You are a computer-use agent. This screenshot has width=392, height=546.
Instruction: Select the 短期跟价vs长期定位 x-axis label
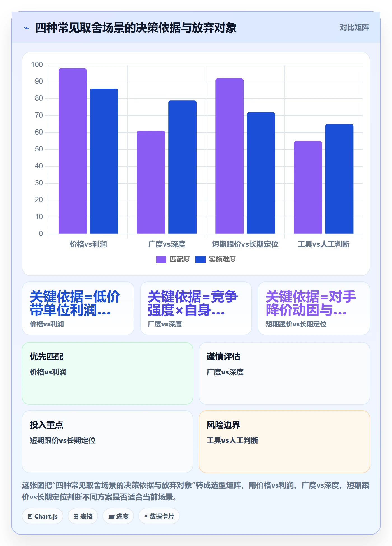245,244
